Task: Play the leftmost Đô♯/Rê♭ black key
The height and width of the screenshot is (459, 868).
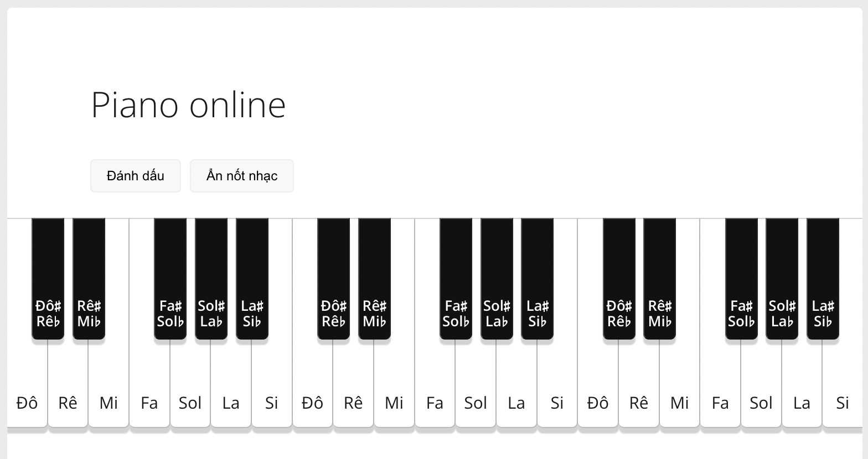Action: click(48, 277)
